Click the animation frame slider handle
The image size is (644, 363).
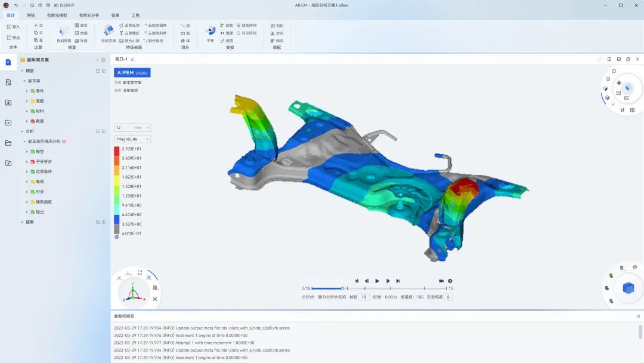coord(342,288)
